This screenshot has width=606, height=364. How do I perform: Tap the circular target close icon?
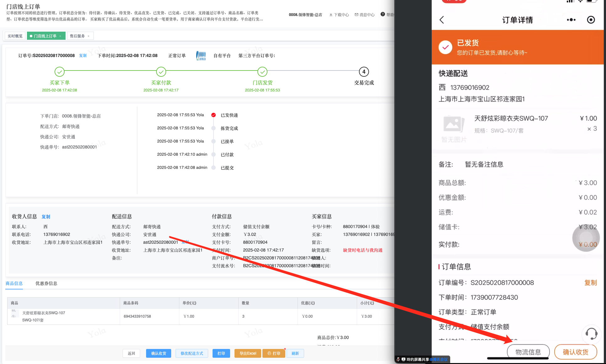pyautogui.click(x=591, y=20)
